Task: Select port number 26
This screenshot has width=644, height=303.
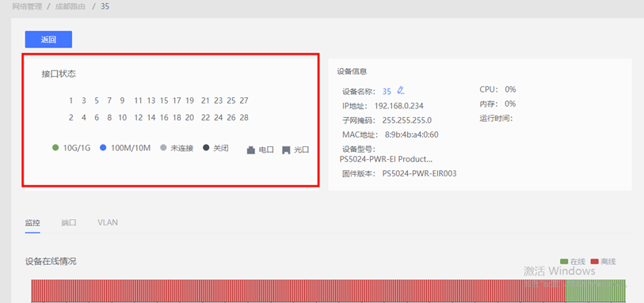Action: 231,118
